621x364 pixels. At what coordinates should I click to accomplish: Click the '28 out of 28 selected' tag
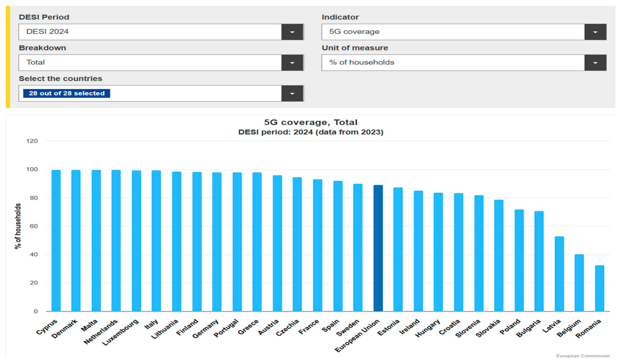[67, 93]
